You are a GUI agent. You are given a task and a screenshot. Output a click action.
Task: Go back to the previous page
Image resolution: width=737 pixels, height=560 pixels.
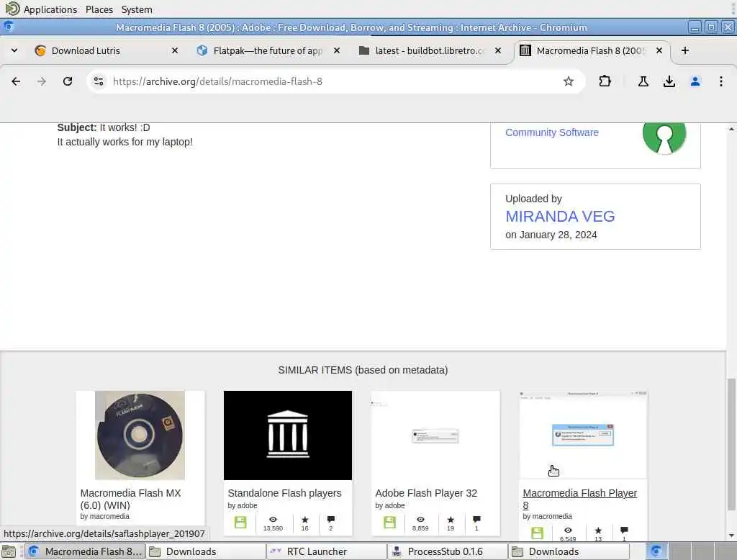[16, 81]
